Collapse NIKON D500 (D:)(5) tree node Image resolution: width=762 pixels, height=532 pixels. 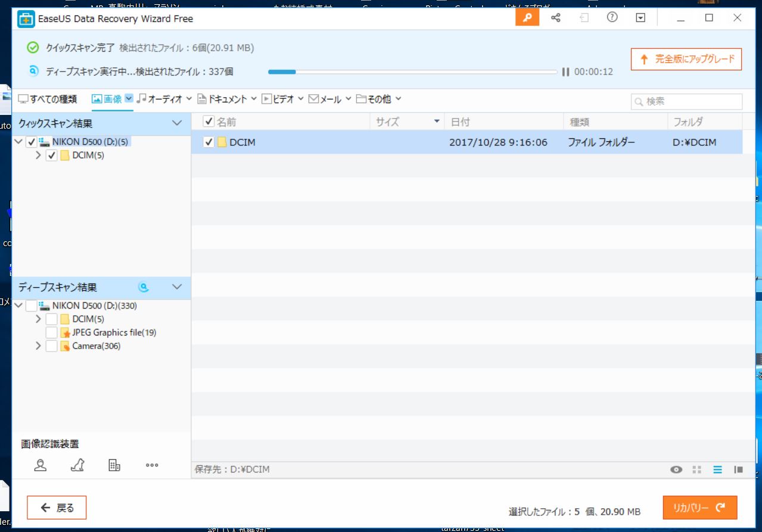19,142
